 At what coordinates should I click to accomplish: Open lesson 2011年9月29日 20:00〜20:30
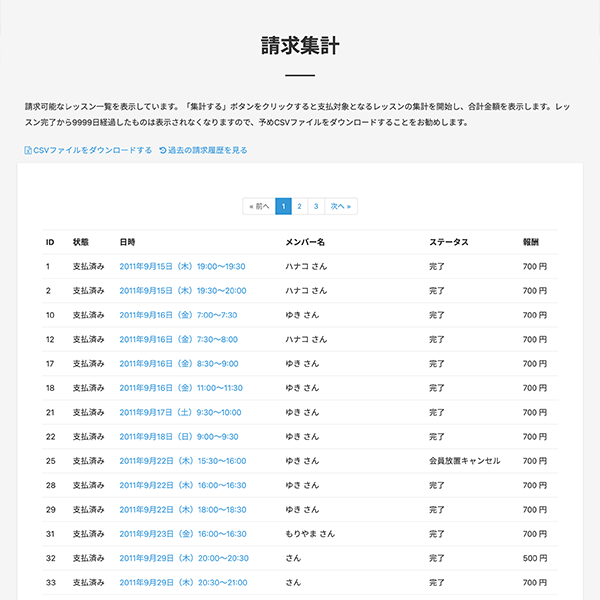tap(184, 558)
